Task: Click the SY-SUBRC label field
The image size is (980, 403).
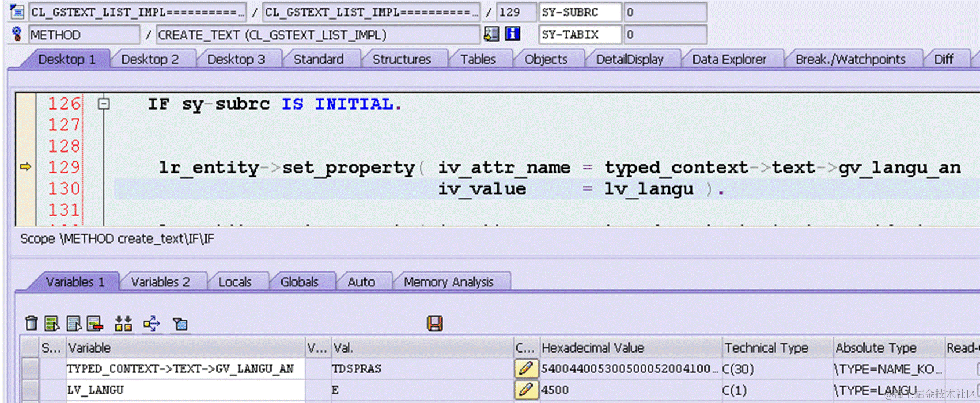Action: point(579,12)
